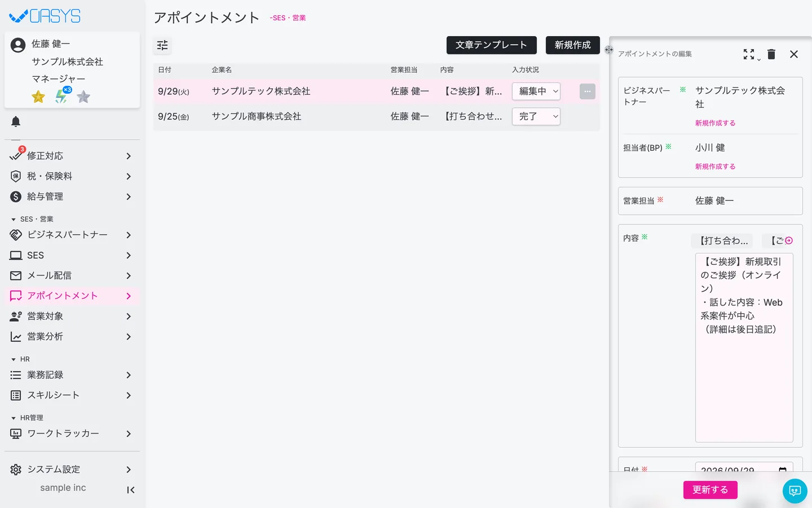Select the 【打ち合わ… template chip
The height and width of the screenshot is (508, 812).
[722, 240]
